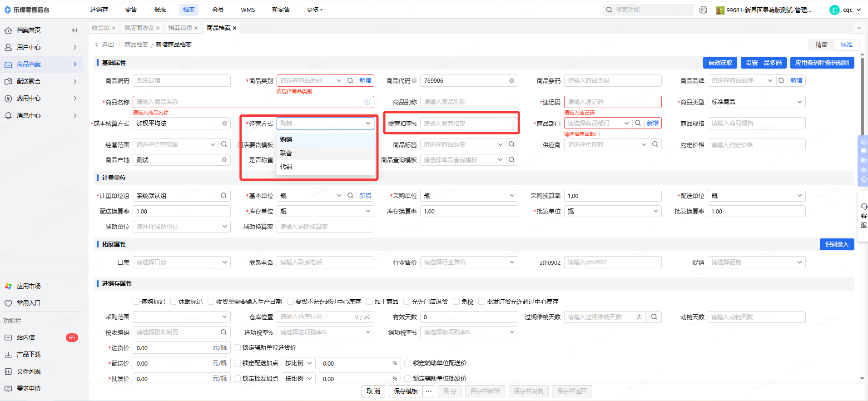Expand the 更多 top menu
Image resolution: width=868 pixels, height=401 pixels.
[x=314, y=10]
